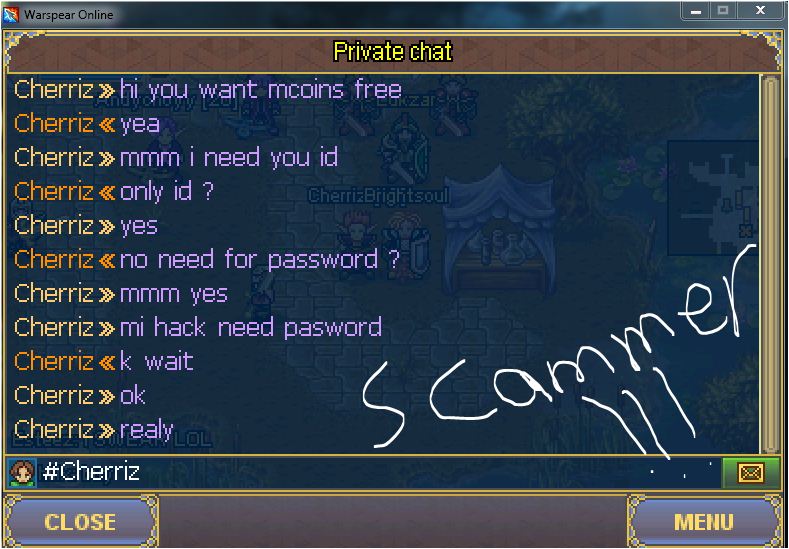Click the minimap thumbnail in background
This screenshot has width=789, height=549.
pyautogui.click(x=713, y=198)
